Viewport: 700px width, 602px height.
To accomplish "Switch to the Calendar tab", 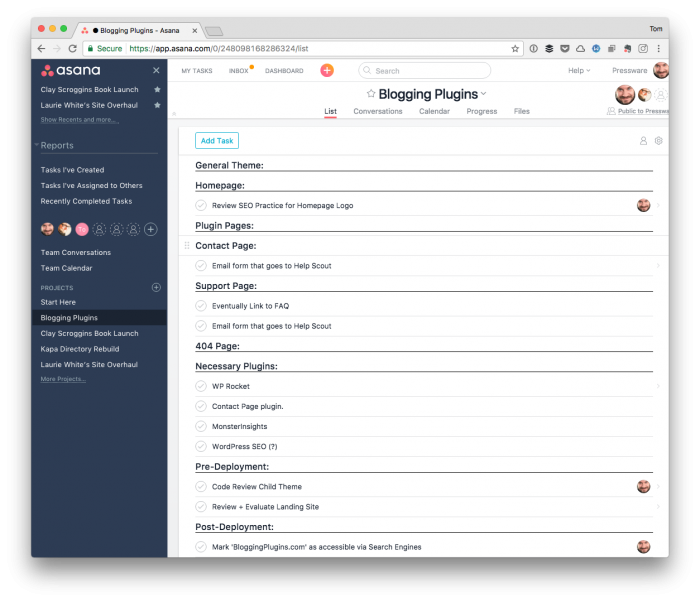I will pos(434,111).
